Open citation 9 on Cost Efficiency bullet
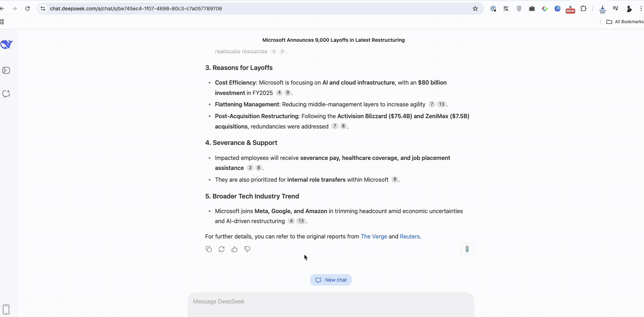Screen dimensions: 644x317 (288, 92)
